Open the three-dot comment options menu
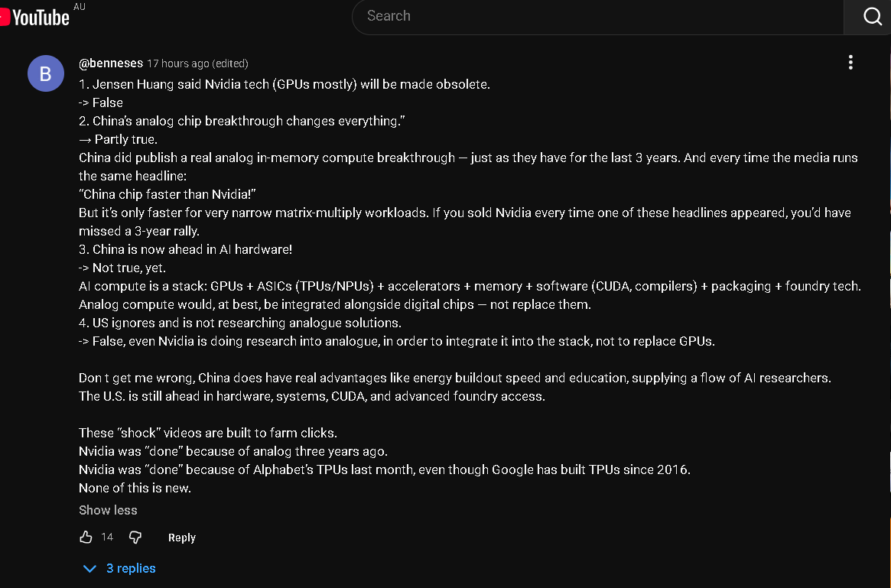This screenshot has width=891, height=588. (x=850, y=63)
